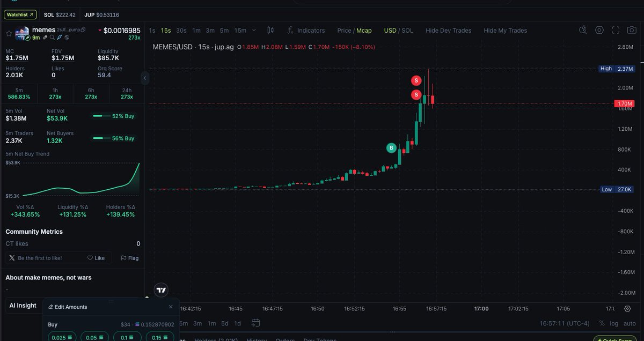Open candlestick chart type selector
This screenshot has width=644, height=341.
click(270, 31)
